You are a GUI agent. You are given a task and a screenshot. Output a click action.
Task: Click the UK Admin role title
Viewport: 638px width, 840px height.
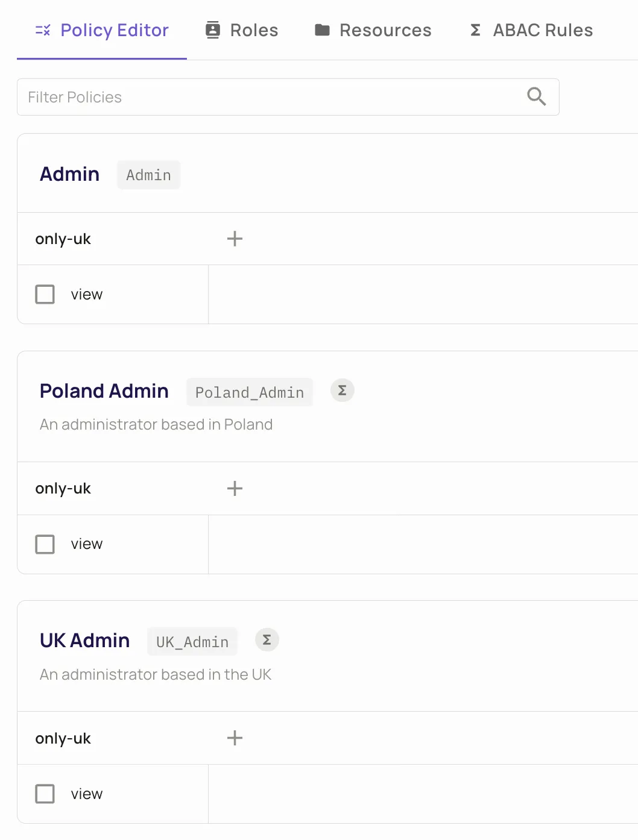tap(85, 641)
